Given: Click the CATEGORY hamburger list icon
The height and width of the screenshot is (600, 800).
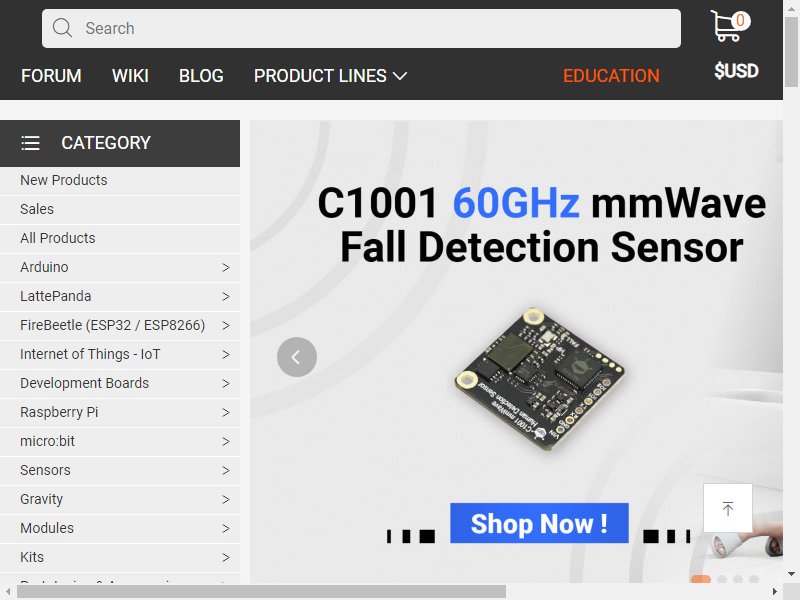Looking at the screenshot, I should tap(30, 143).
